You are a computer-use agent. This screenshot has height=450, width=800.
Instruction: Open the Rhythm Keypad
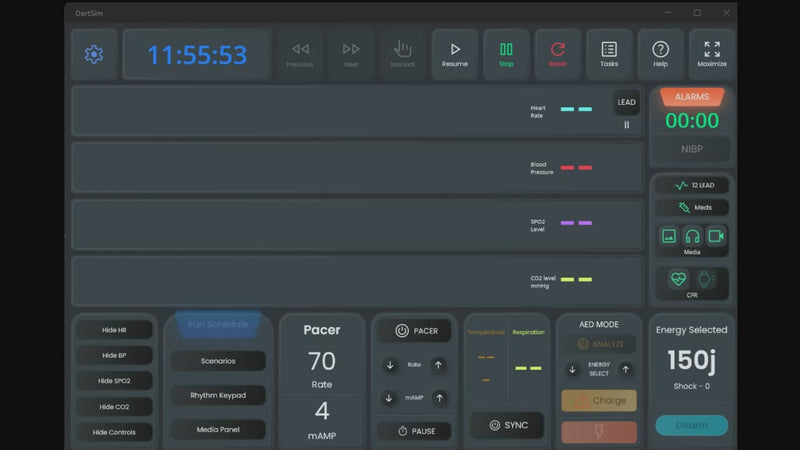218,395
